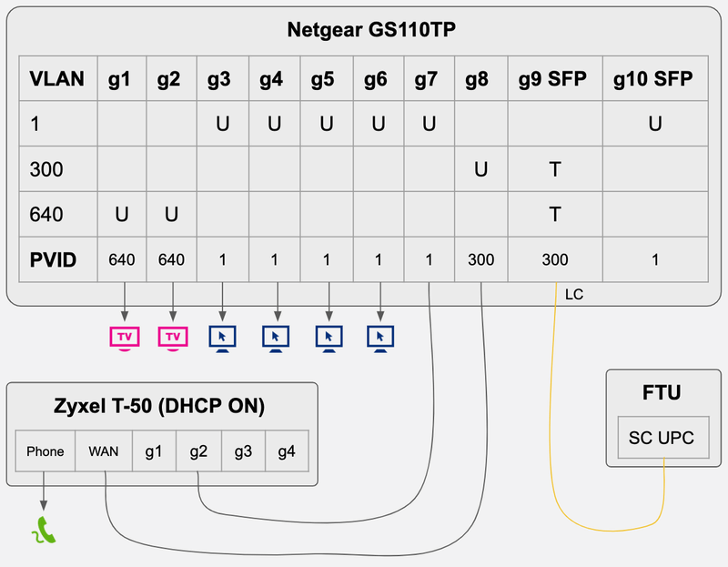Screen dimensions: 728x567
Task: Select the U cell for VLAN 640, port g1
Action: pyautogui.click(x=122, y=214)
